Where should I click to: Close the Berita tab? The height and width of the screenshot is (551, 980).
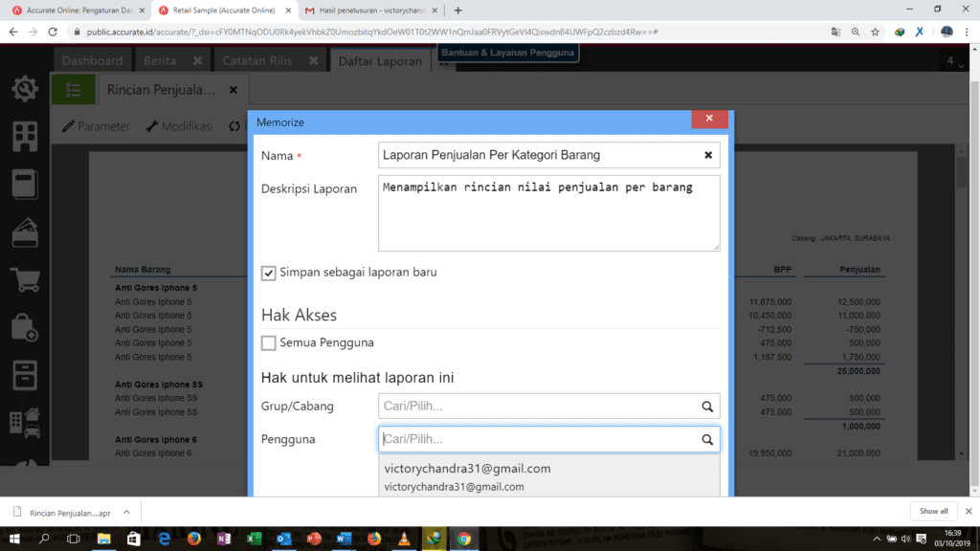tap(197, 60)
